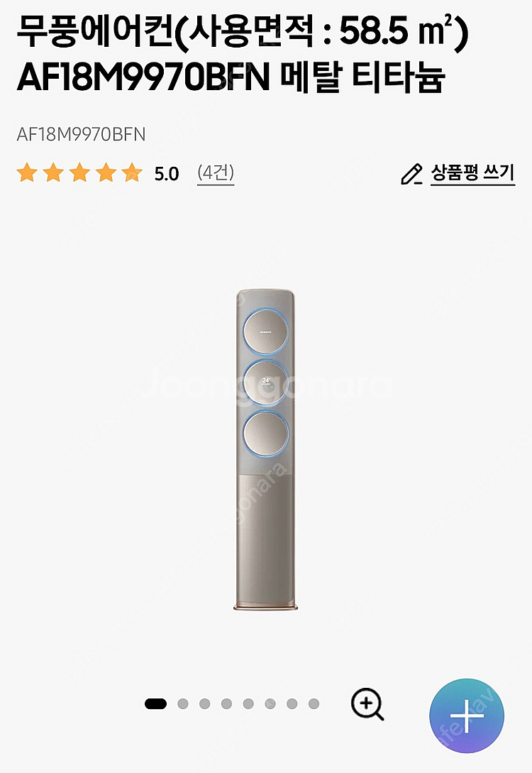Jump to the third carousel image dot
The width and height of the screenshot is (532, 773).
pos(205,704)
